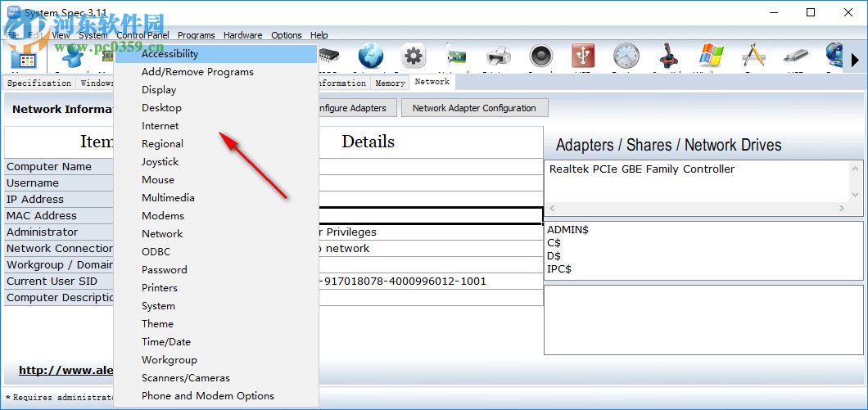Click the Applications tools toolbar icon
Screen dimensions: 868x410
click(x=753, y=56)
